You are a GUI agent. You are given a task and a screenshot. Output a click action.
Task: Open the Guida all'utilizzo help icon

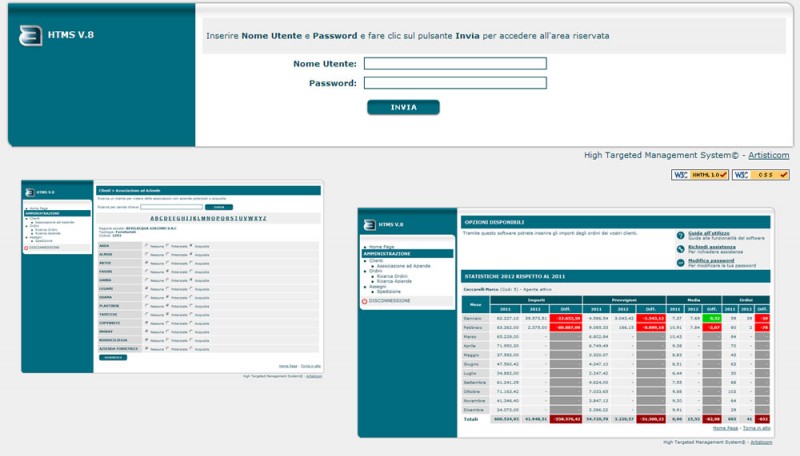[680, 235]
